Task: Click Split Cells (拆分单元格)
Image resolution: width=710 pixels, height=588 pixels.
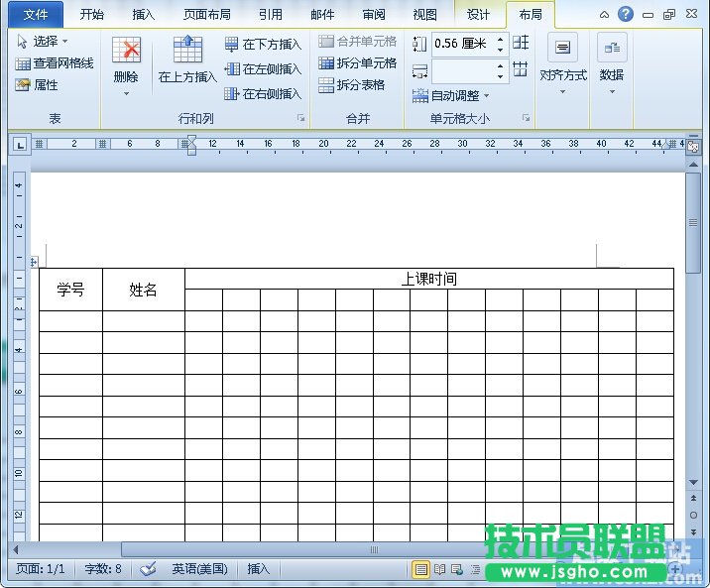Action: tap(358, 63)
